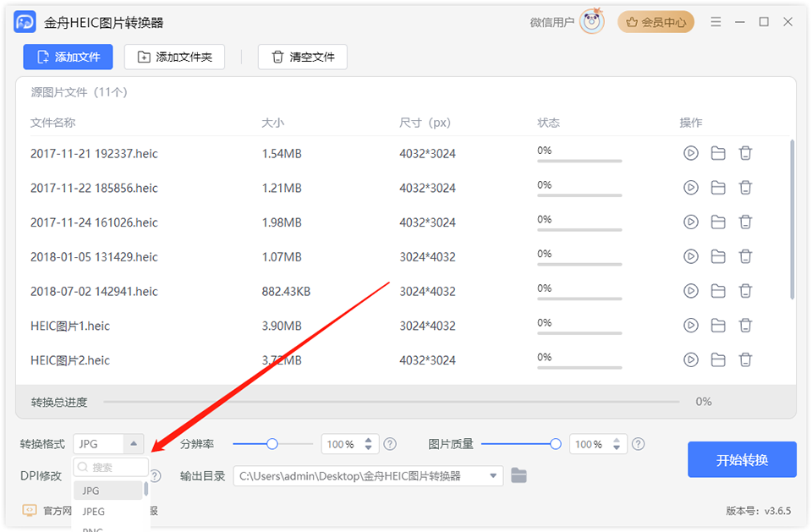Click the format list scrollbar
This screenshot has height=532, width=812.
(x=146, y=489)
